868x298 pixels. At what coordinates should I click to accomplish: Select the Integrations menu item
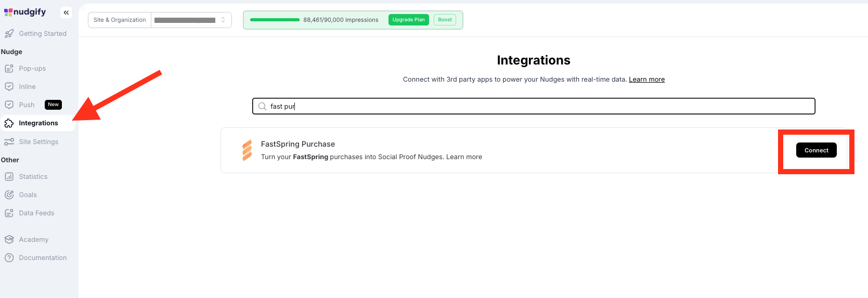click(38, 123)
